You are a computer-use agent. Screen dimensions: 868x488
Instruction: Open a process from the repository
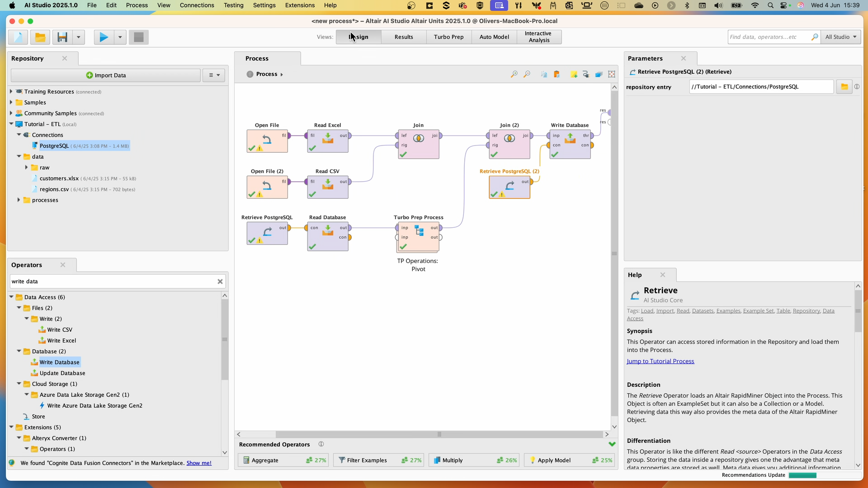coord(40,37)
